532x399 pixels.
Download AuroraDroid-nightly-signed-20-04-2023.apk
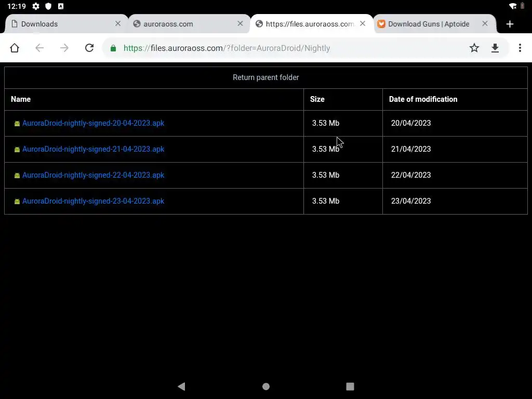[94, 123]
